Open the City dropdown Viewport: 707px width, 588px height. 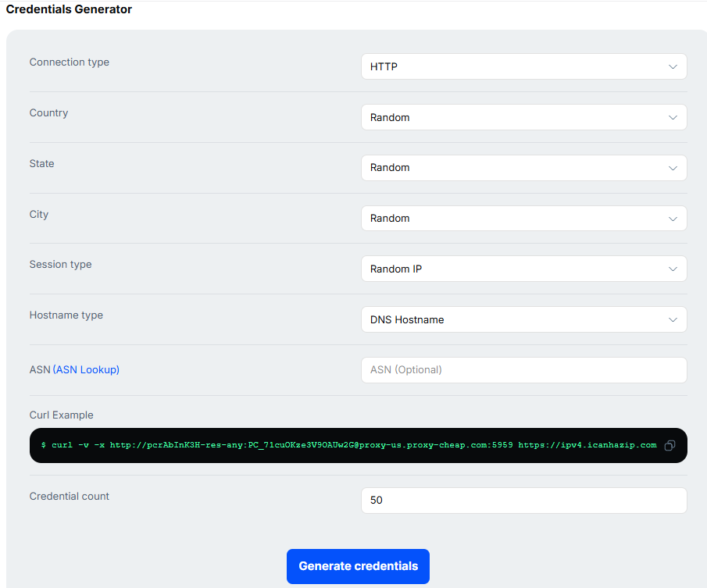coord(523,218)
